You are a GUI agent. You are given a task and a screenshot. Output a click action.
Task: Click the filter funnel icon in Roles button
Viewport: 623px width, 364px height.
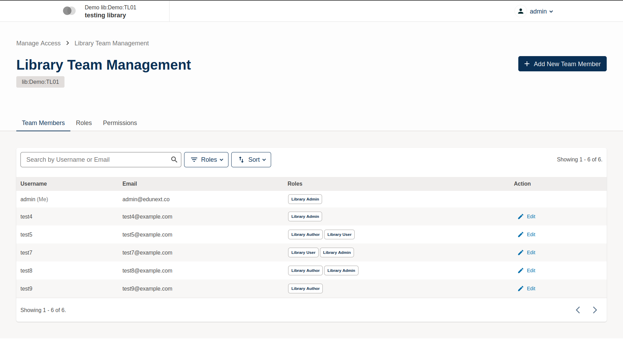tap(194, 160)
